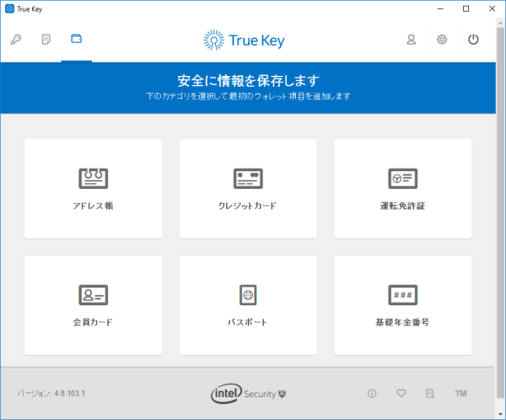Click the vertical scrollbar thumb
Screen dimensions: 506x420
coord(500,213)
